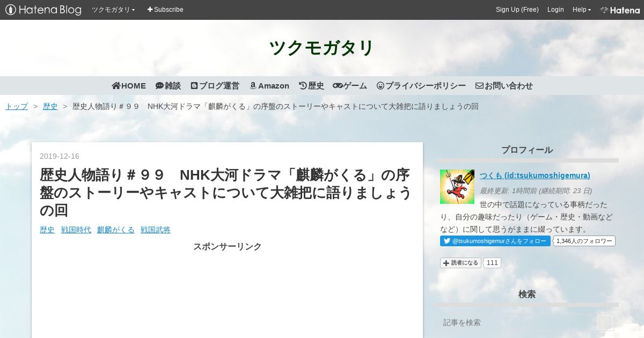Open the article title 歴史人物語り＃９９
The height and width of the screenshot is (338, 644).
tap(225, 192)
